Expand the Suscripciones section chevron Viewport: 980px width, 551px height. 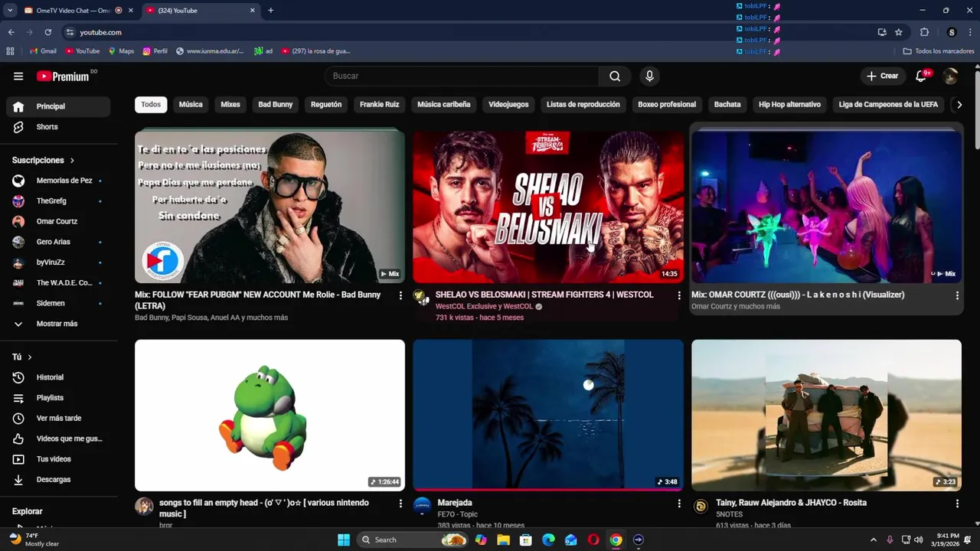point(73,161)
